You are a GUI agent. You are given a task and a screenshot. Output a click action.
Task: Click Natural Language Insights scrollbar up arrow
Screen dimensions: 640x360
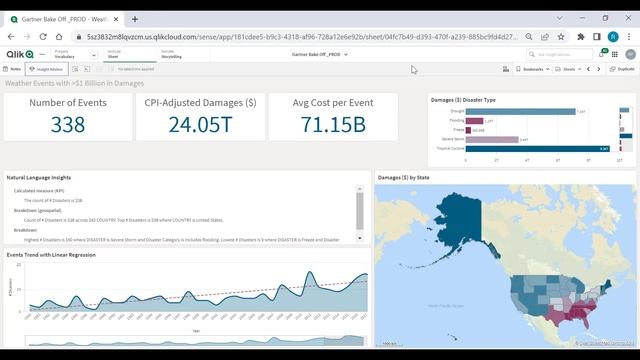[x=360, y=189]
